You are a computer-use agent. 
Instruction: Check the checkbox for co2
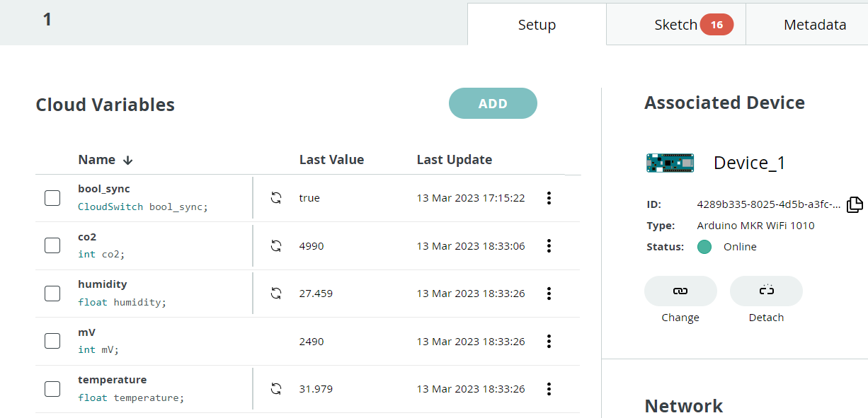point(52,245)
